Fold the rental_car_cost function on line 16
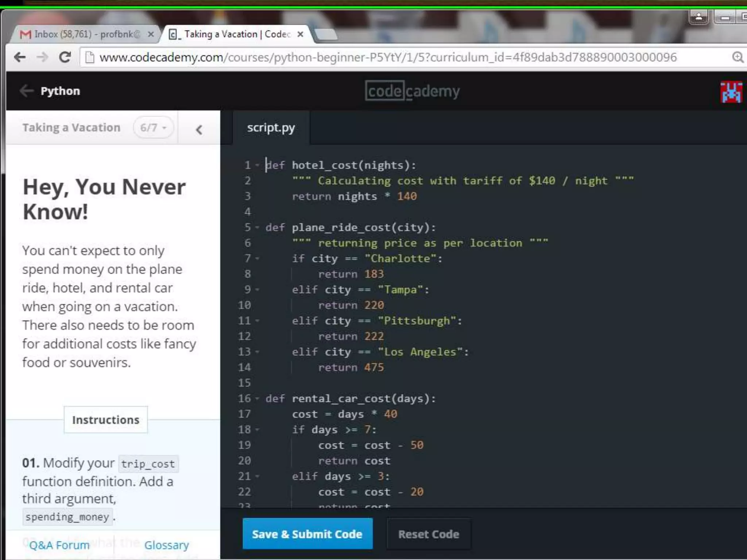 pos(257,398)
